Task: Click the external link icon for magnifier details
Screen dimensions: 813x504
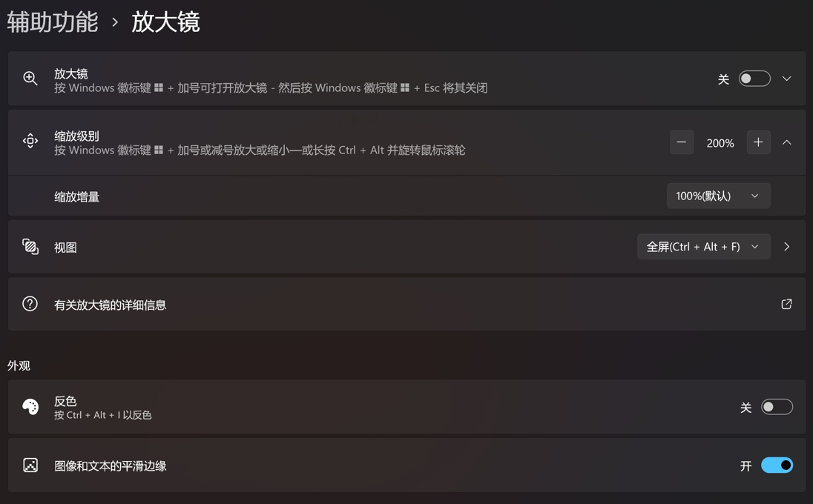Action: pyautogui.click(x=786, y=304)
